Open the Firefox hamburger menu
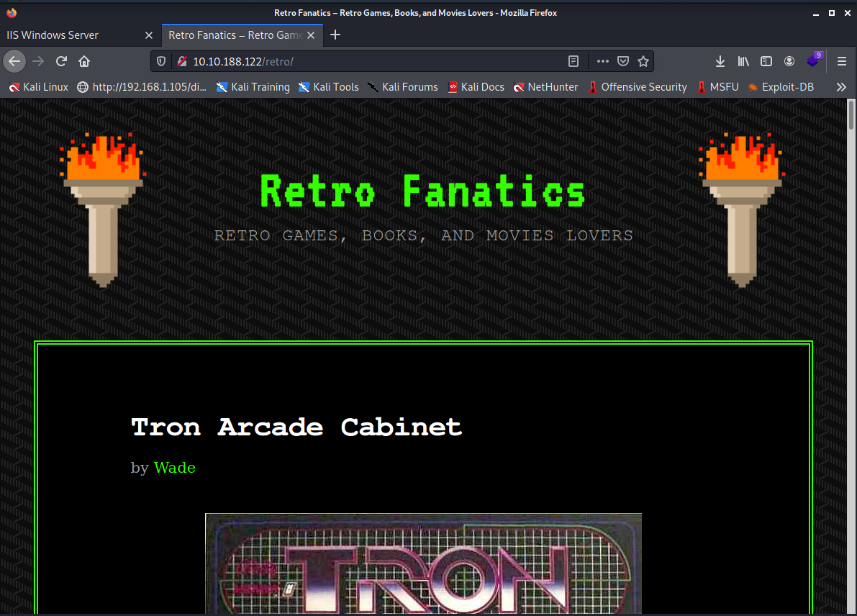857x616 pixels. (841, 61)
